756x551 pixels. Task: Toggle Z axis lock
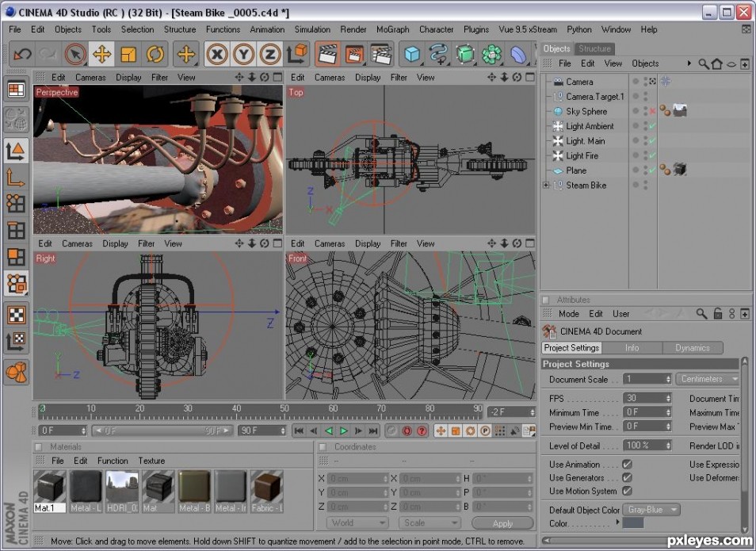(270, 54)
